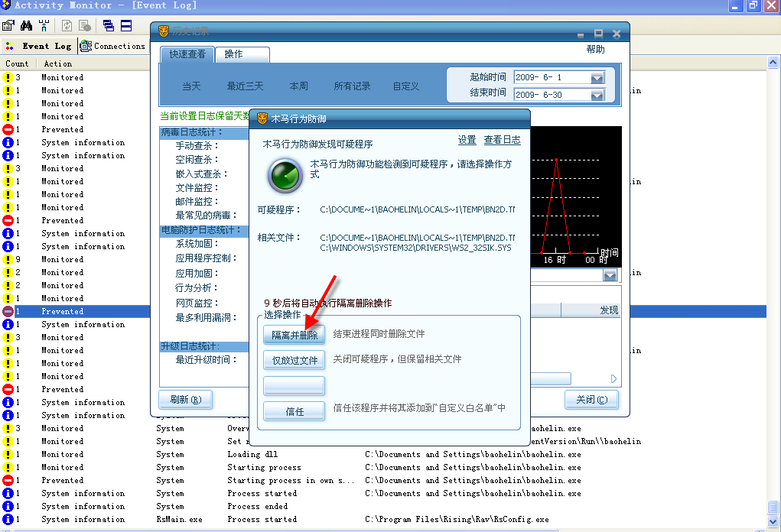The width and height of the screenshot is (781, 532).
Task: Click warning icon of 'Loading dll' row
Action: (8, 454)
